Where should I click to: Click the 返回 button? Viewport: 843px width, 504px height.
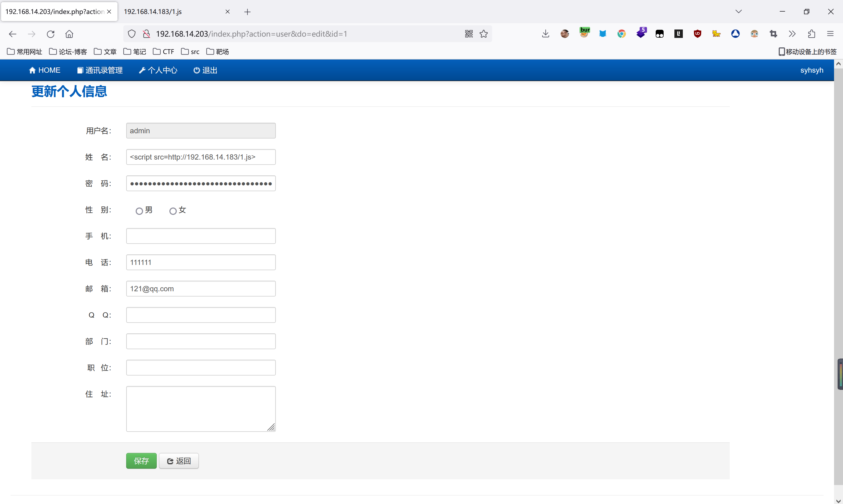[x=179, y=461]
